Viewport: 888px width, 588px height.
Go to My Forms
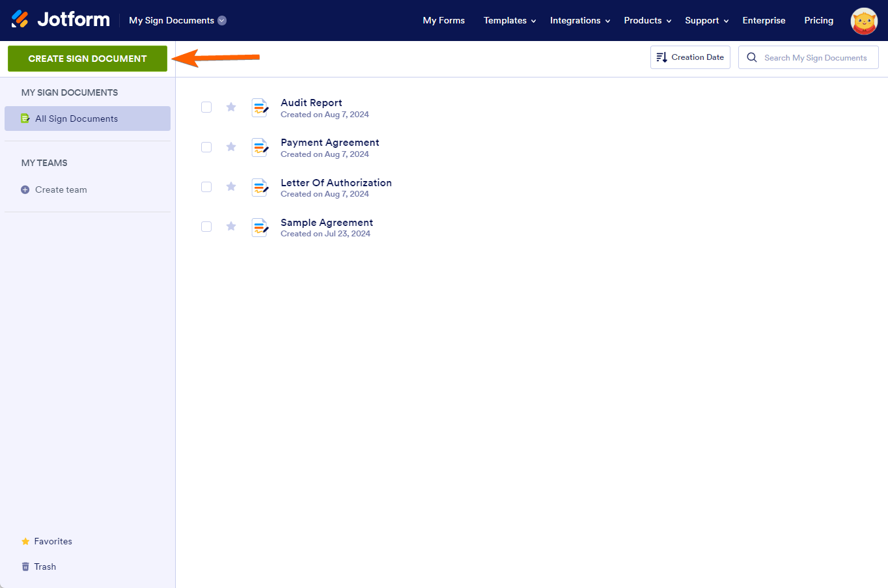pos(444,20)
